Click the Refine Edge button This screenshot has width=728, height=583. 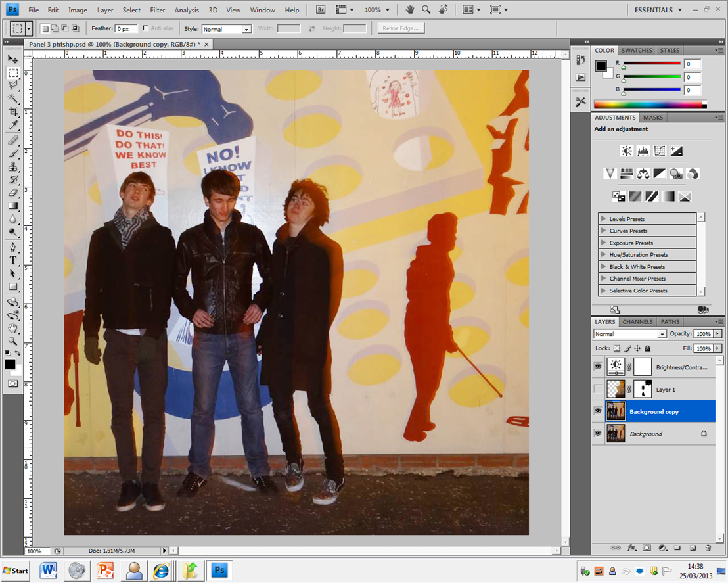(x=401, y=28)
